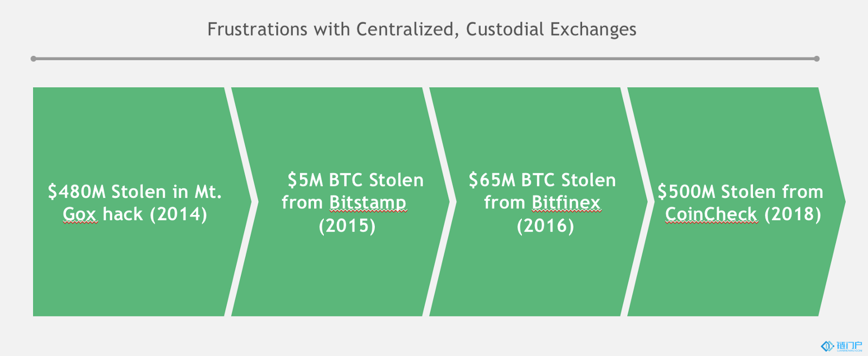Click the Chinese watermark text beside logo
868x356 pixels.
tap(850, 345)
